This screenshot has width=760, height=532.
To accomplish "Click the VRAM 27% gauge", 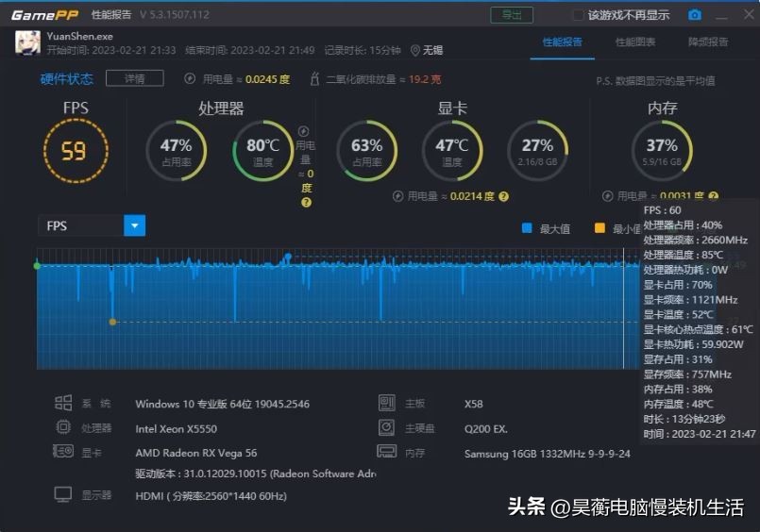I will (537, 151).
